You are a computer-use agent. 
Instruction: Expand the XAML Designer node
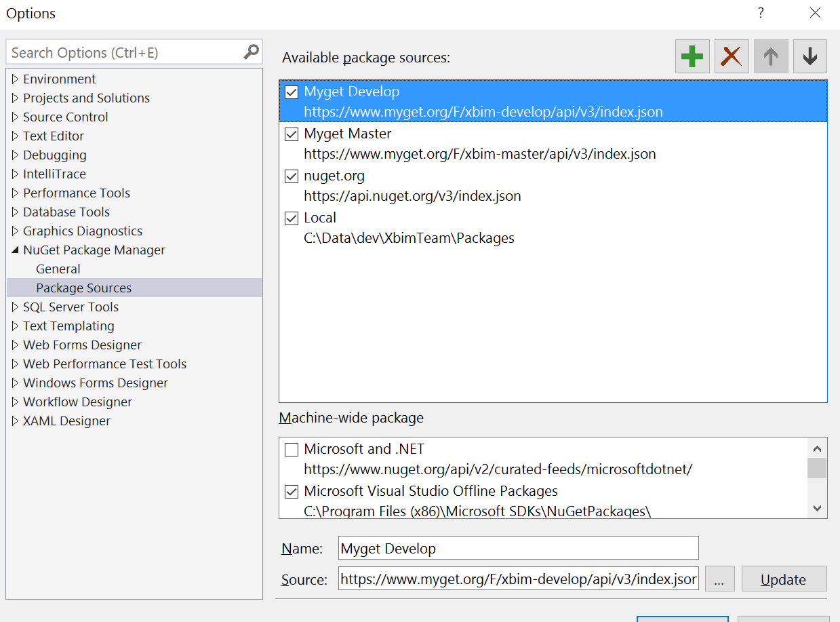(15, 421)
